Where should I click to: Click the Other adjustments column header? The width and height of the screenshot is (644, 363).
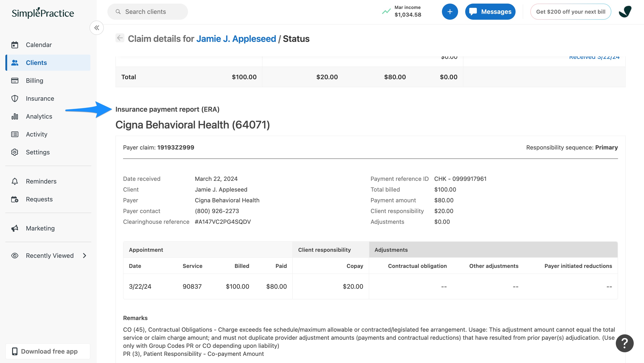click(493, 266)
